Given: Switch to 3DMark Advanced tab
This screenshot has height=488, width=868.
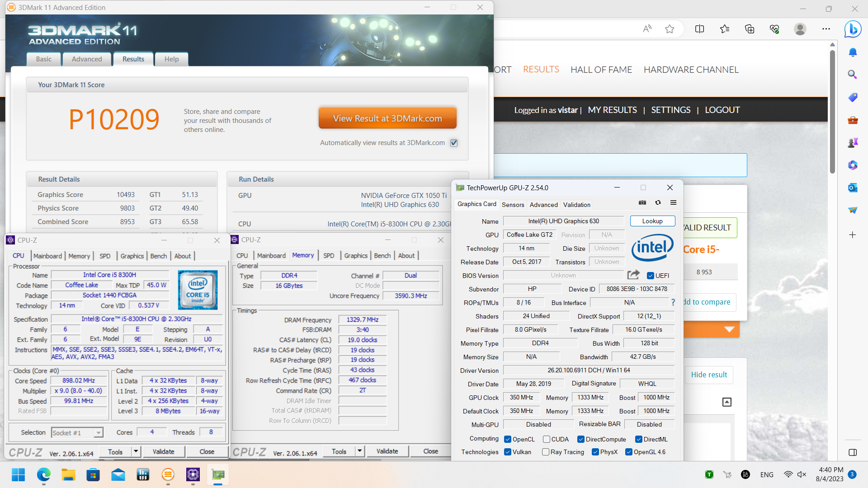Looking at the screenshot, I should tap(87, 59).
